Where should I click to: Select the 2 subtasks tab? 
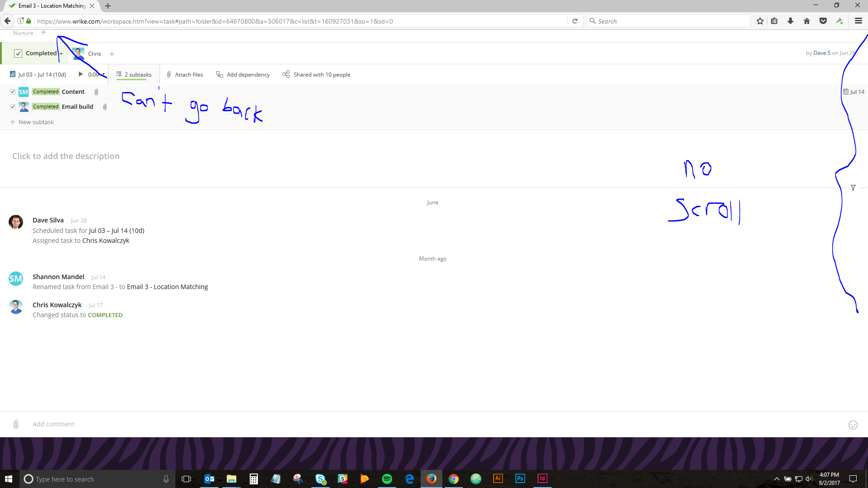(x=134, y=75)
